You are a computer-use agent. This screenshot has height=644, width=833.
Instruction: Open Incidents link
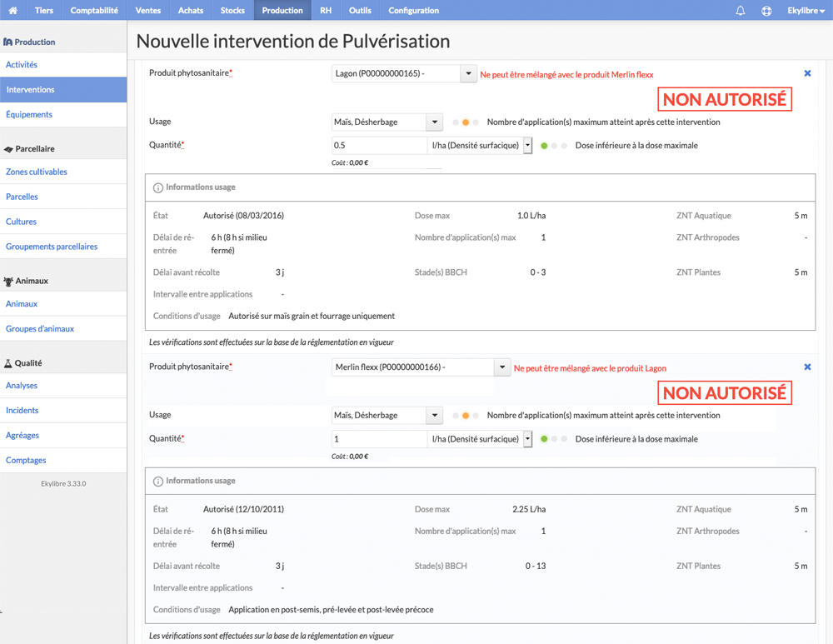pyautogui.click(x=22, y=410)
